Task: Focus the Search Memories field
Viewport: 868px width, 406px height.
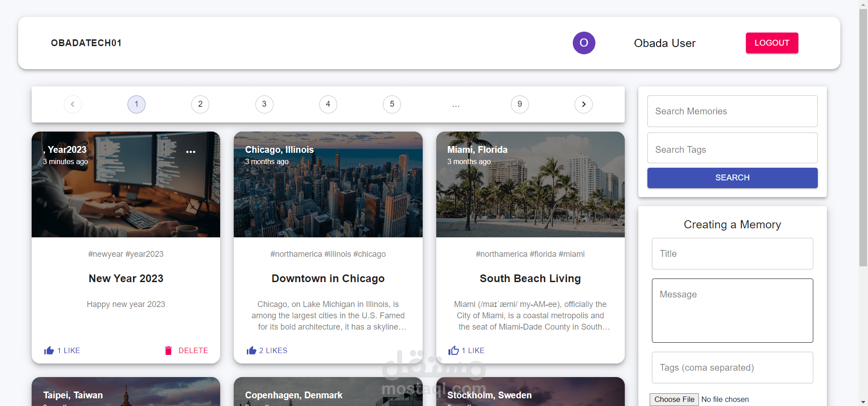Action: tap(732, 111)
